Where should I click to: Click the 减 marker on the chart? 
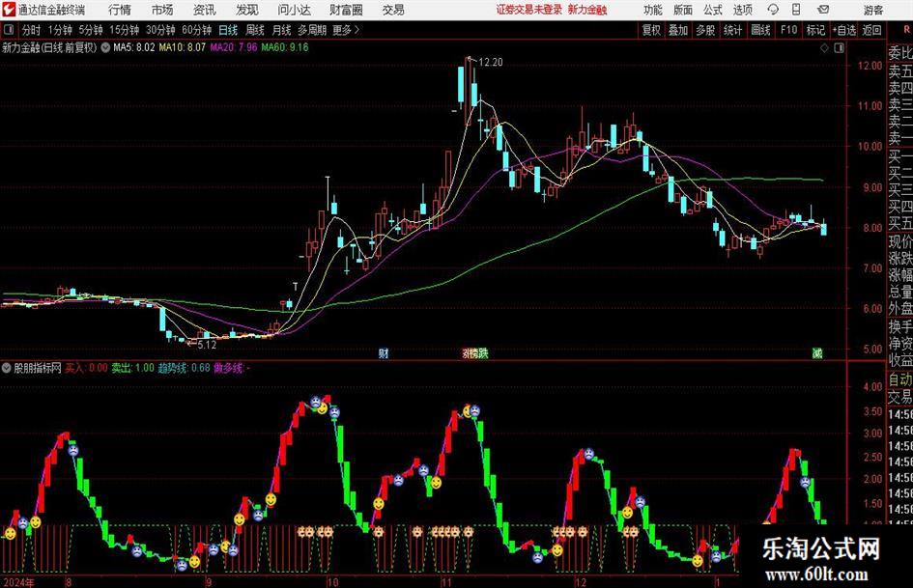point(817,352)
